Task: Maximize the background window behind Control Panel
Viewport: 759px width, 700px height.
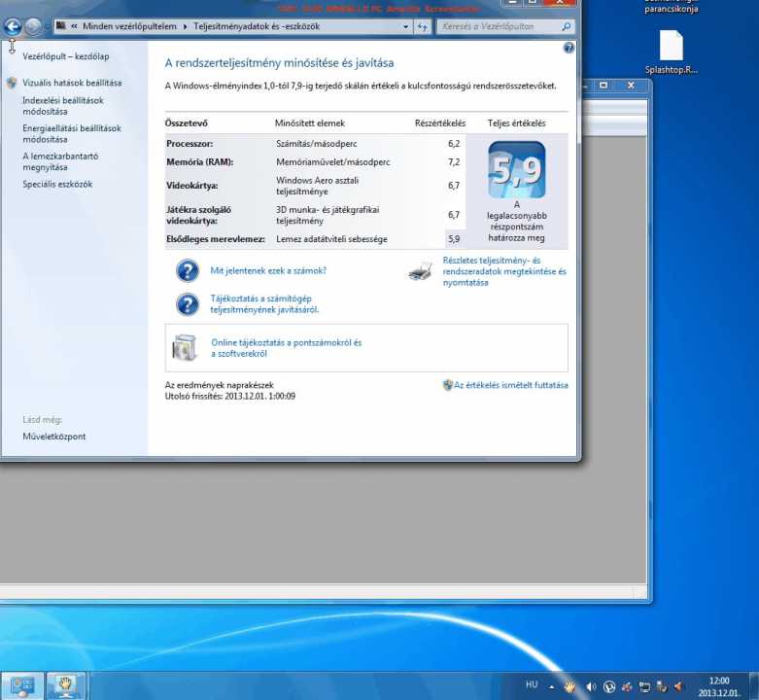Action: [x=604, y=86]
